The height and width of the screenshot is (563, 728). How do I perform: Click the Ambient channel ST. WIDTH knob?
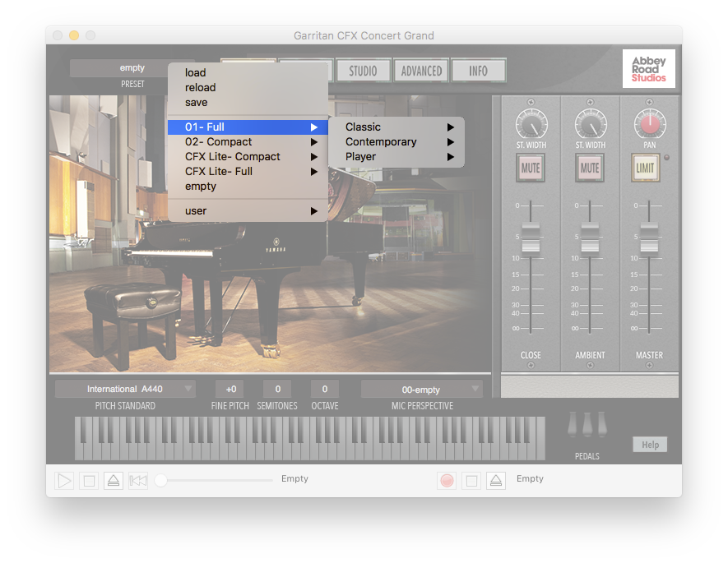click(x=590, y=124)
